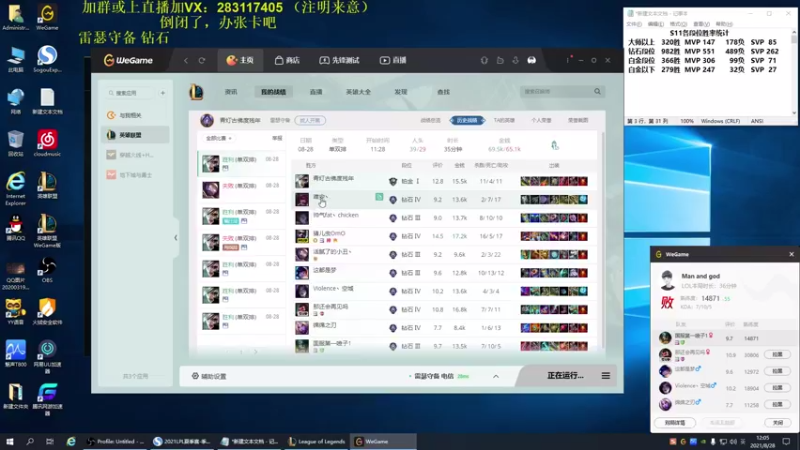Click the League of Legends logo icon
Screen dimensions: 800x450
pyautogui.click(x=196, y=92)
